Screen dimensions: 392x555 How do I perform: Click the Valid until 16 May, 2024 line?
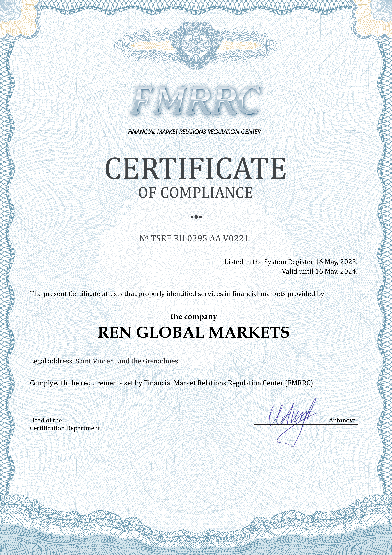point(319,271)
